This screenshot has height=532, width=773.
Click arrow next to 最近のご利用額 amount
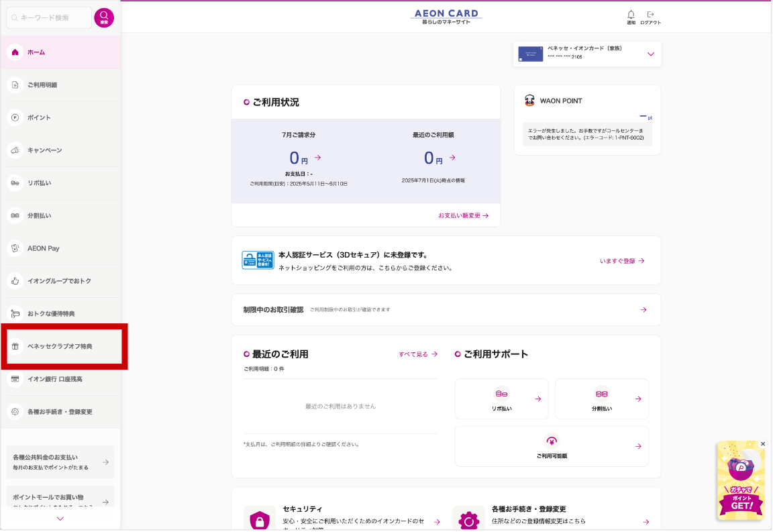click(452, 157)
